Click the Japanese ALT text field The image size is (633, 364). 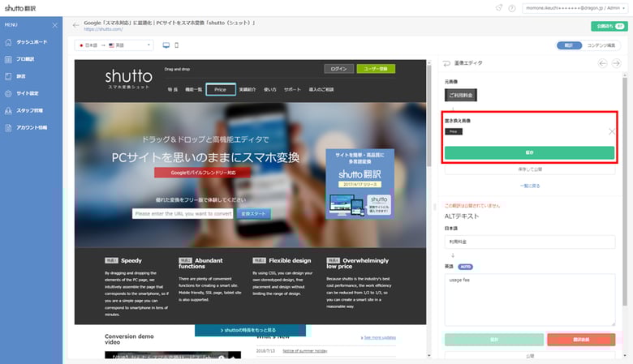coord(530,242)
